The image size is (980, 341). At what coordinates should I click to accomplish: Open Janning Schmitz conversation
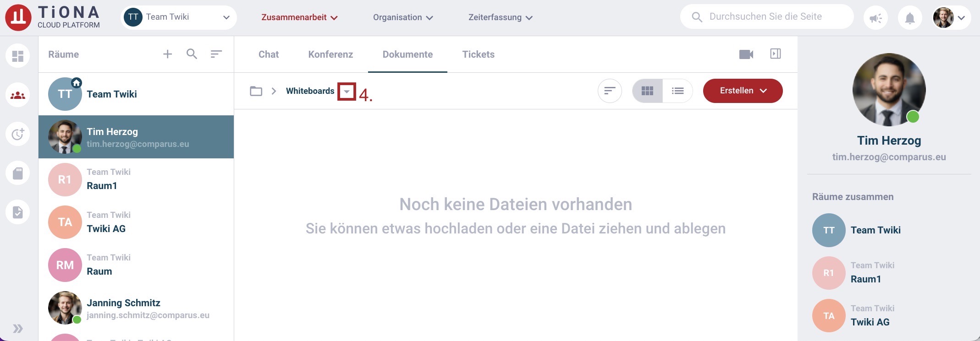136,308
